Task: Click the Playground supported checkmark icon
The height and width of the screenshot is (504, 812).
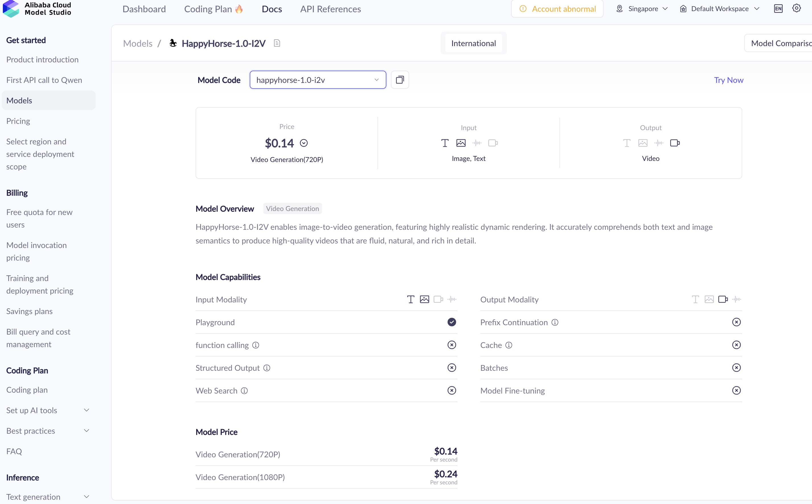Action: (x=452, y=322)
